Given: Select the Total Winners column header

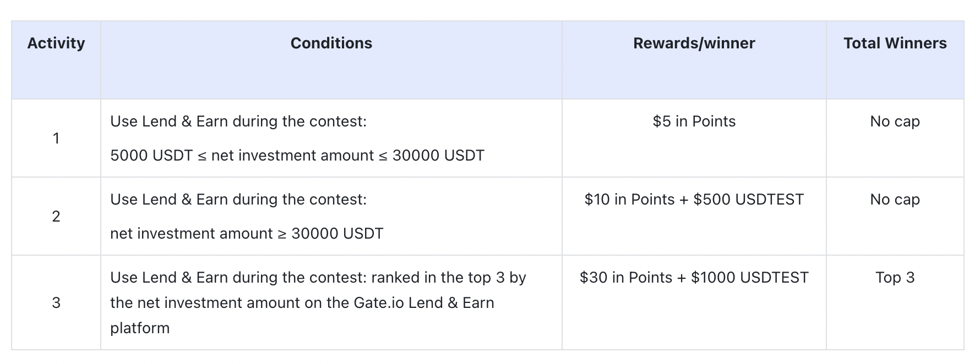Looking at the screenshot, I should click(895, 43).
